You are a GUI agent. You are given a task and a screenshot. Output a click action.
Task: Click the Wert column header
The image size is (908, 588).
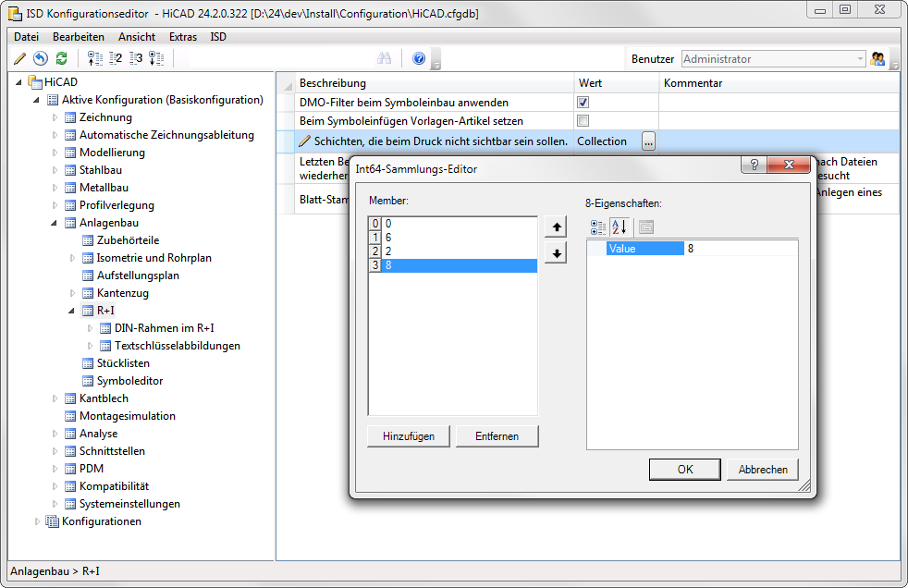616,83
